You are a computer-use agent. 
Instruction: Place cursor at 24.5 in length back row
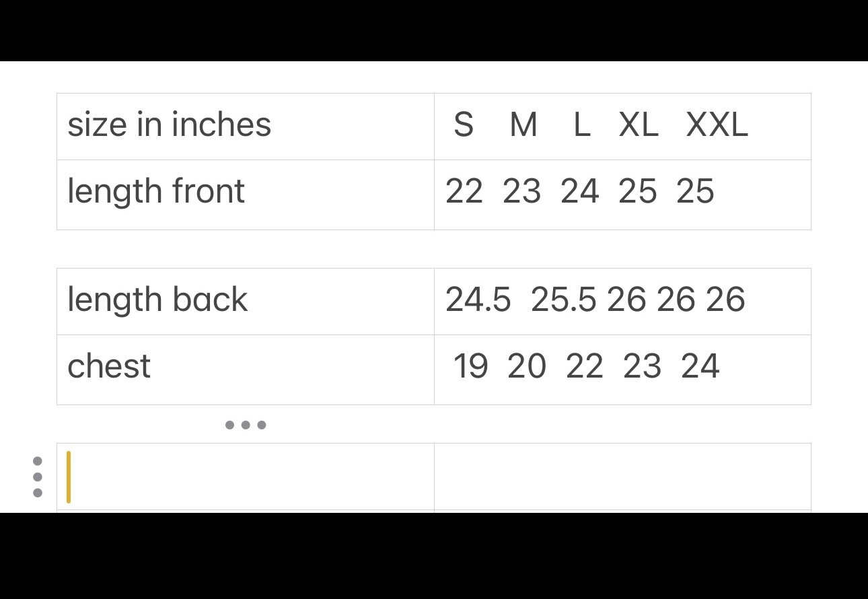click(x=478, y=300)
